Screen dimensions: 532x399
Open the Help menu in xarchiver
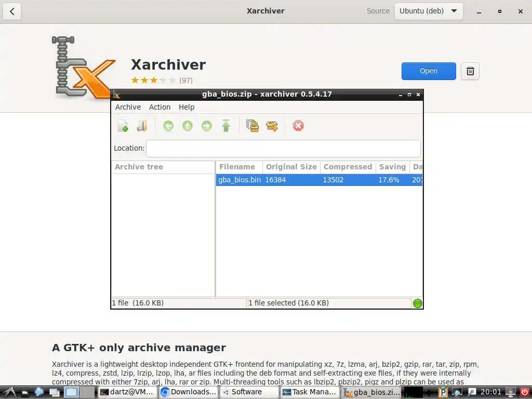(x=187, y=107)
